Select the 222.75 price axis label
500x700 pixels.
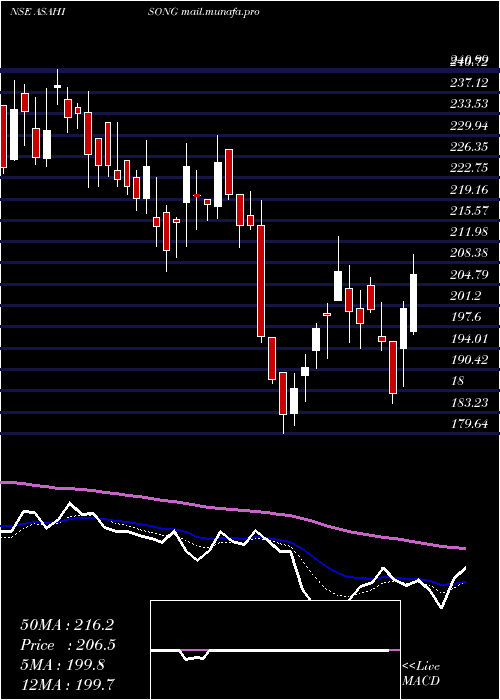click(468, 168)
